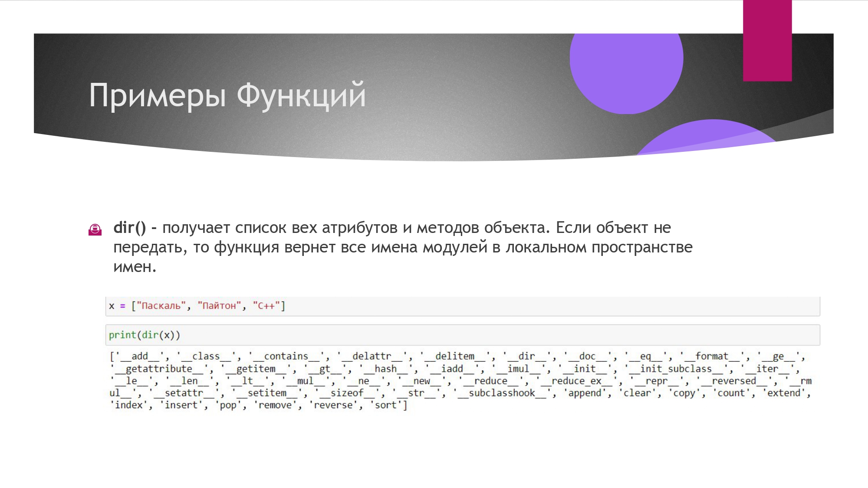The width and height of the screenshot is (868, 488).
Task: Click the word "пространстве" in the paragraph
Action: click(642, 247)
